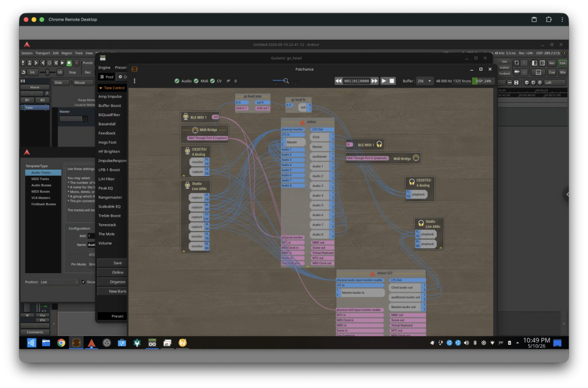Viewport: 588px width, 388px height.
Task: Open the Slide edit mode dropdown in Ardour
Action: [x=61, y=83]
